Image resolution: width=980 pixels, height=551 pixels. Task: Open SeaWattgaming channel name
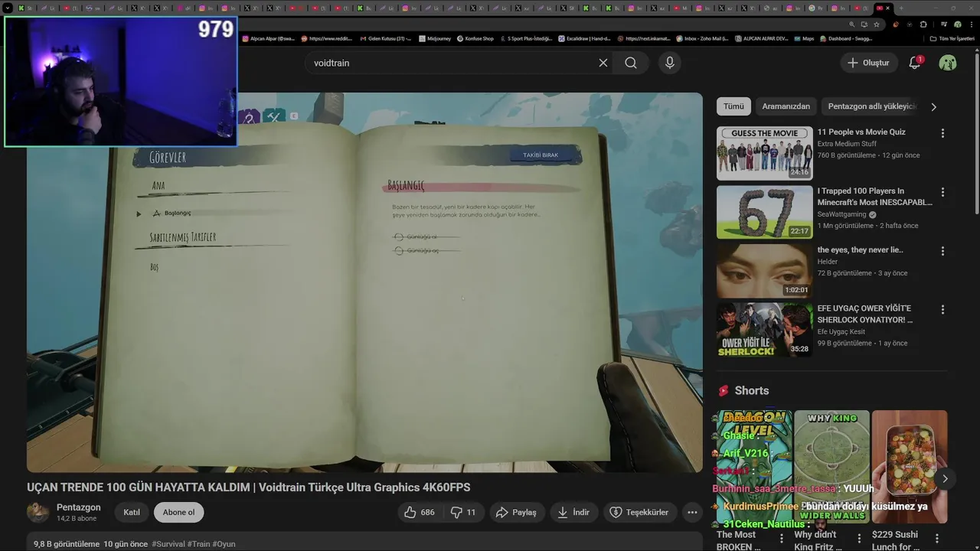[843, 214]
